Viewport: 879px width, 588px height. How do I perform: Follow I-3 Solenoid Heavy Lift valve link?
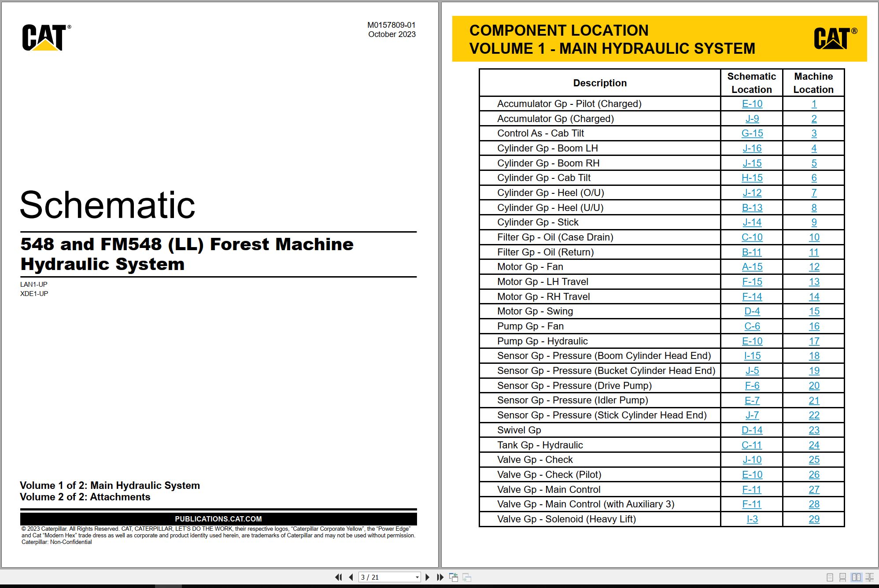(752, 519)
